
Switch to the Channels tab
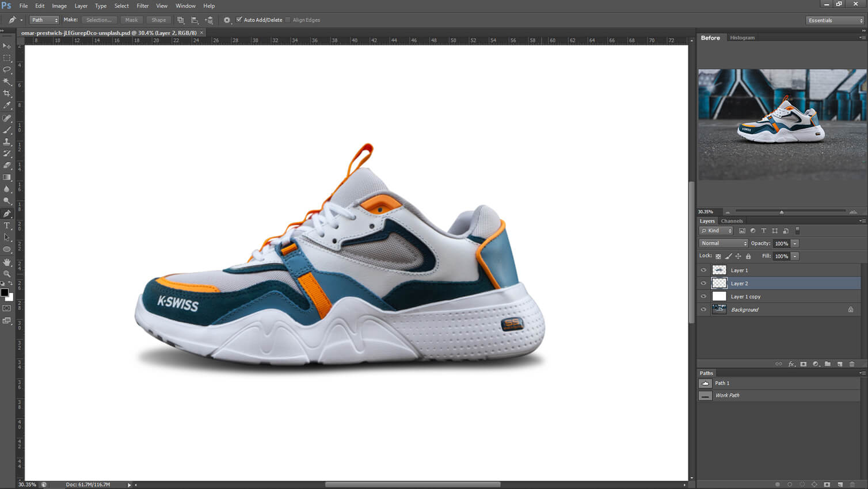[732, 221]
